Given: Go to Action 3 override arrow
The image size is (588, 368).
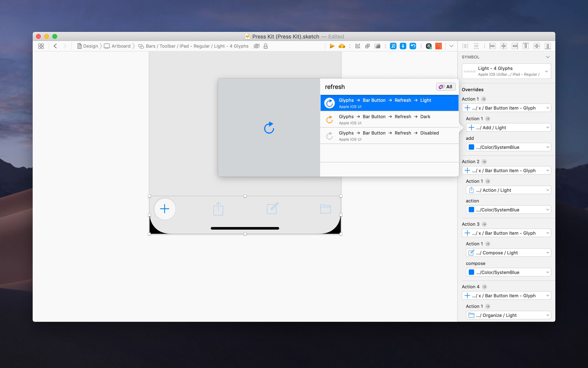Looking at the screenshot, I should point(484,224).
